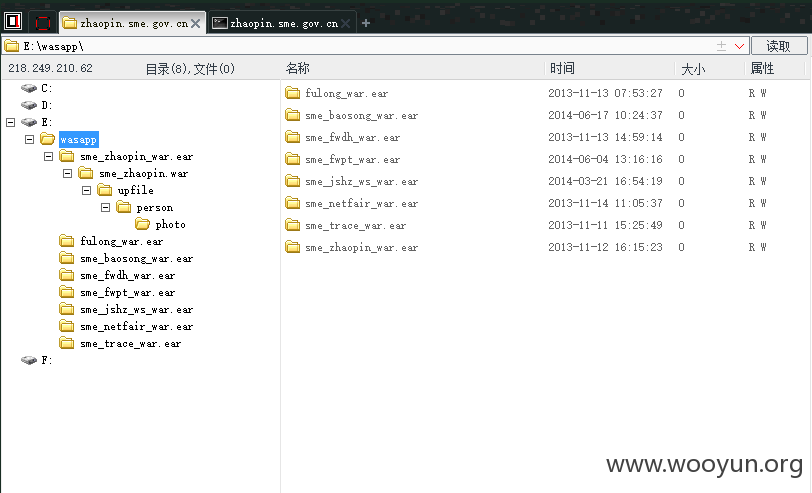Click the upfile folder icon in tree
This screenshot has height=493, width=812.
(105, 191)
